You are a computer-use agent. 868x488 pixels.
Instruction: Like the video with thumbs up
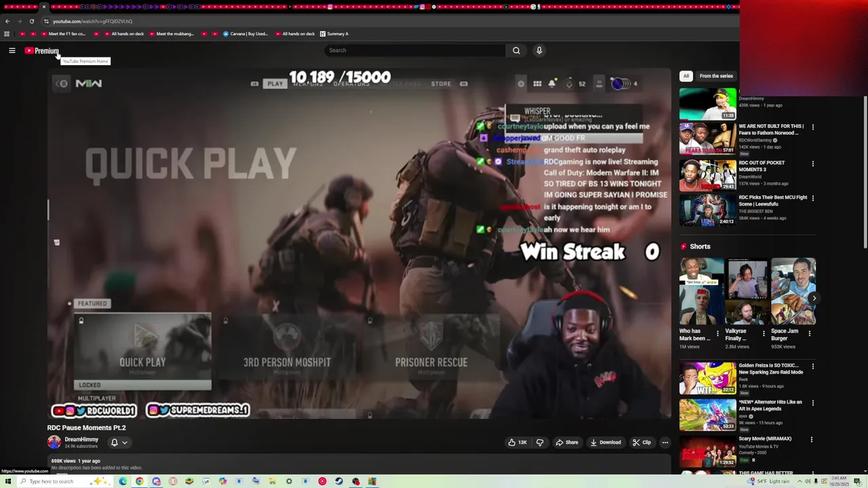coord(517,443)
